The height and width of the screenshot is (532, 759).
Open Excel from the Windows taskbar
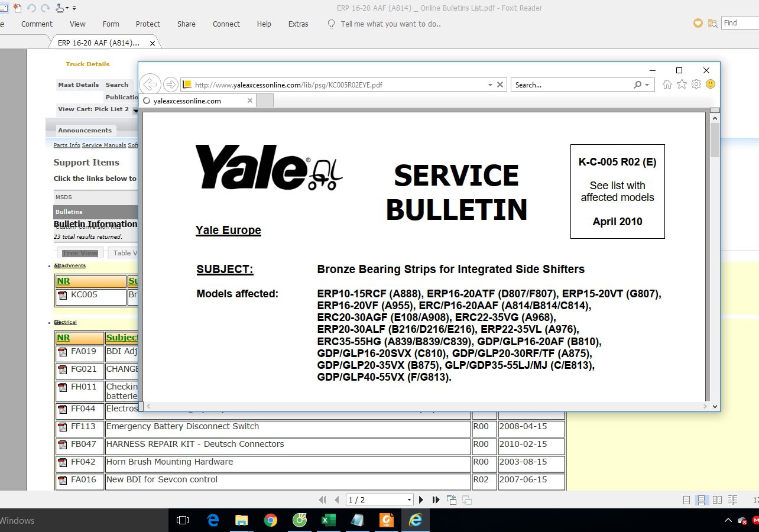click(328, 520)
